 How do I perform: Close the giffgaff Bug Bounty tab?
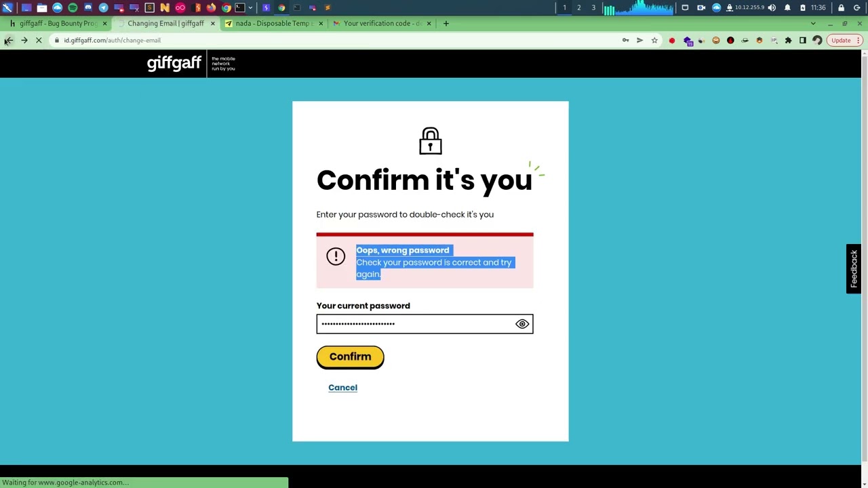(x=104, y=23)
